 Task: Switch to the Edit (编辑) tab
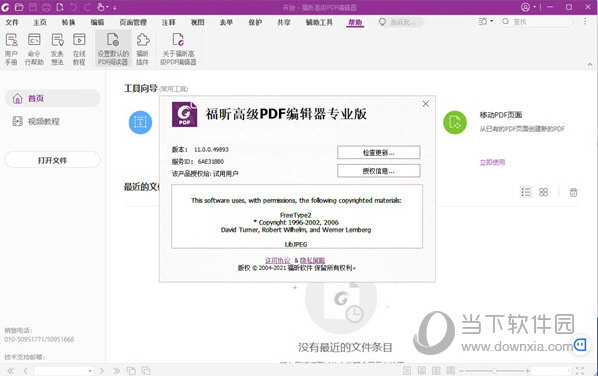point(97,22)
